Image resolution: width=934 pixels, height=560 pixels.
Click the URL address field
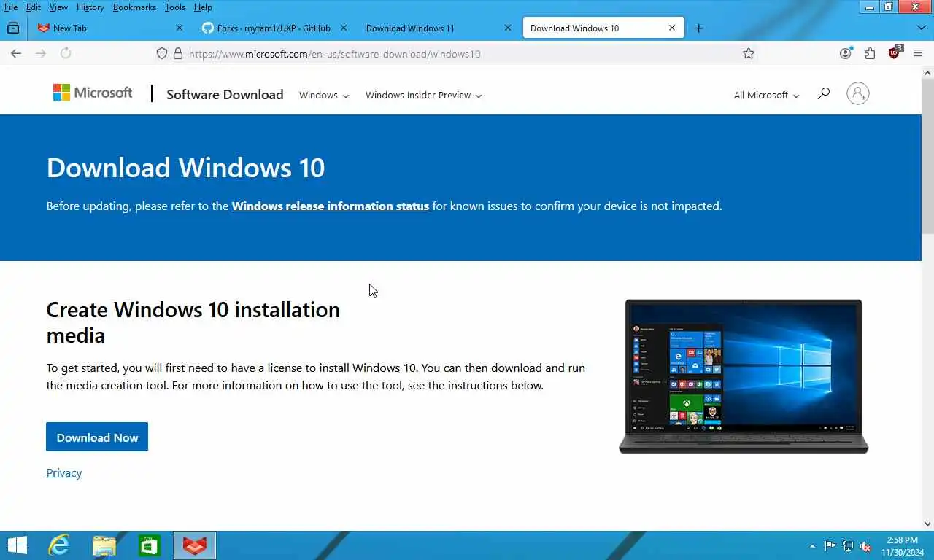tap(460, 53)
